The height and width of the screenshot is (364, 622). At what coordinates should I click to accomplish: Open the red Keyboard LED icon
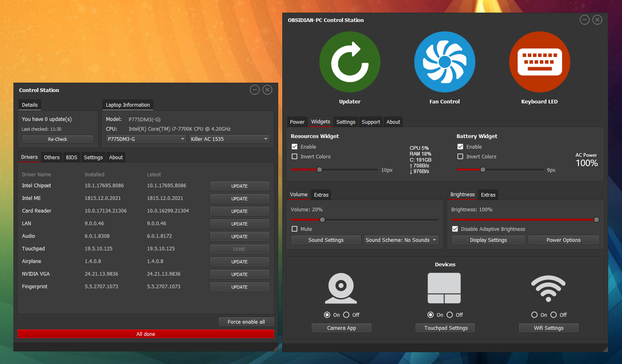pyautogui.click(x=540, y=62)
